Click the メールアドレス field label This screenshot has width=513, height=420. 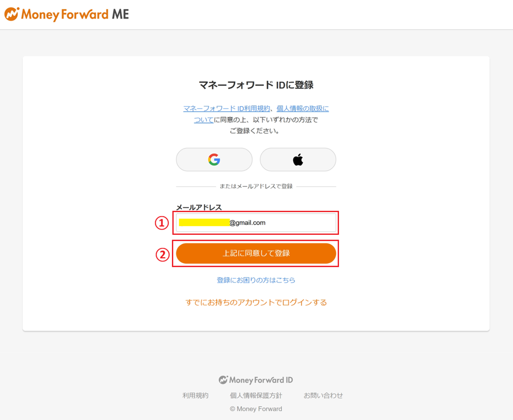(x=199, y=207)
